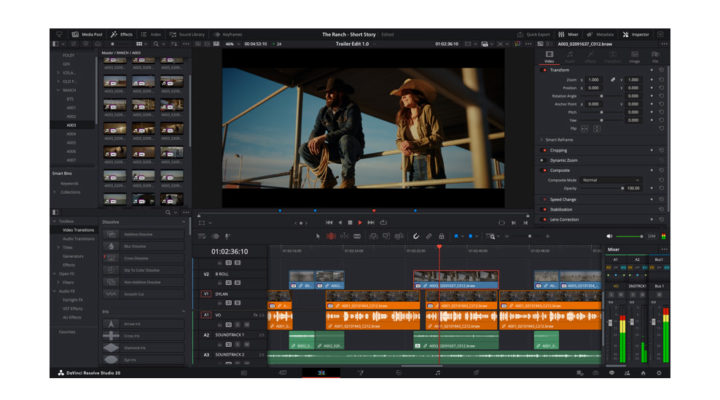Screen dimensions: 720x400
Task: Open the Composite Mode dropdown
Action: pyautogui.click(x=610, y=180)
